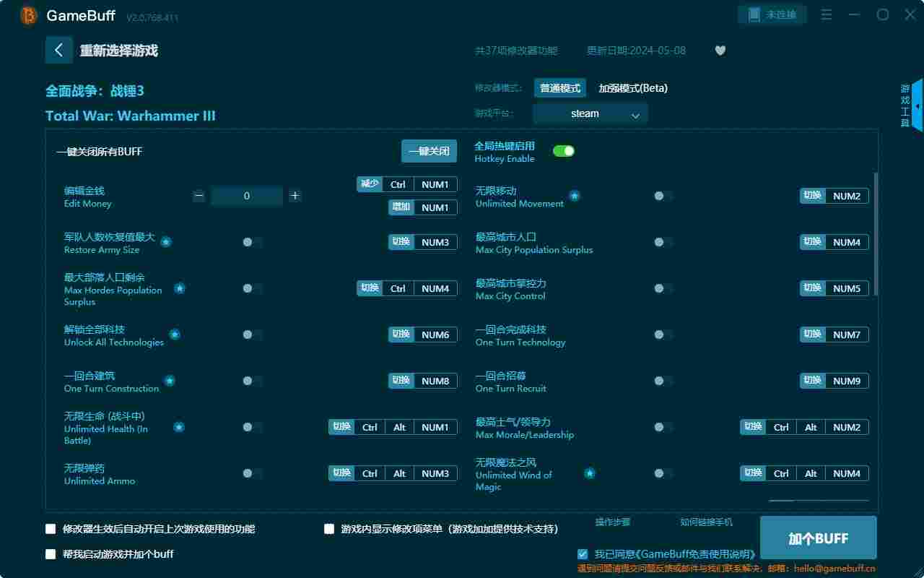Viewport: 924px width, 578px height.
Task: Click NUM2 hotkey for Unlimited Movement
Action: [x=847, y=196]
